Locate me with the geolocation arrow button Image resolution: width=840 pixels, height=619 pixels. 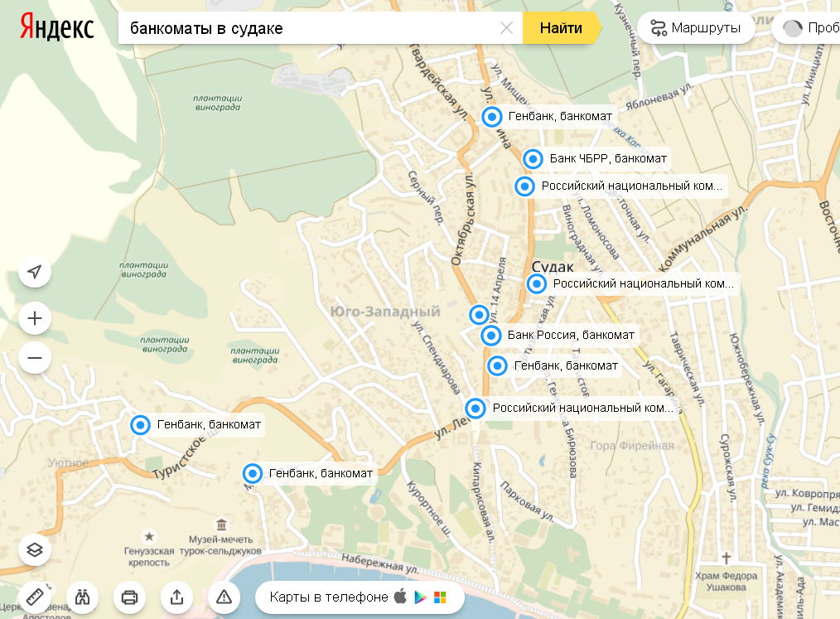click(35, 272)
